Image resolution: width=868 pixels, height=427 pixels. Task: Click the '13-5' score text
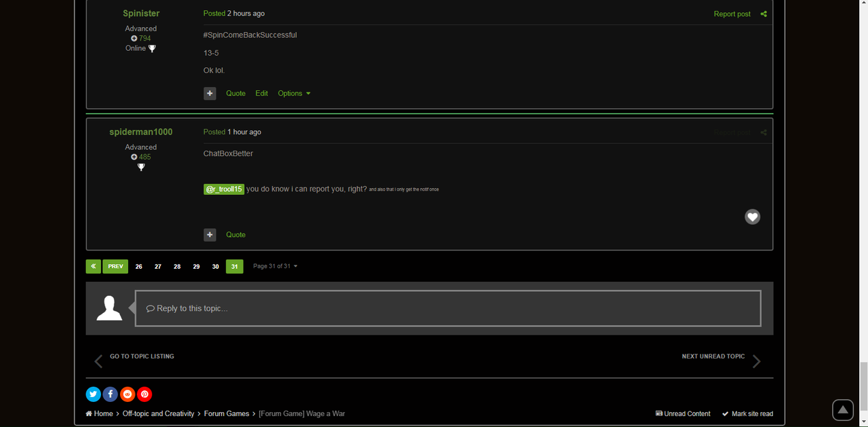pos(211,53)
